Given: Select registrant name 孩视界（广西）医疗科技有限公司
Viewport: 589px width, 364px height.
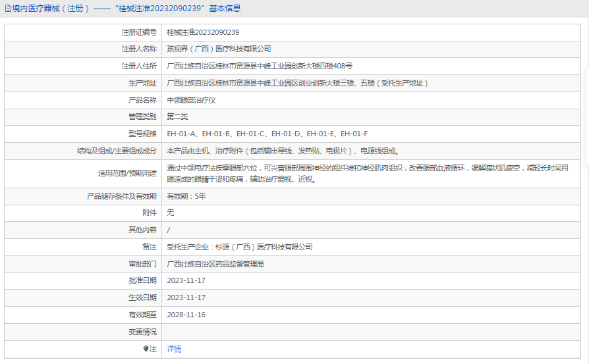Looking at the screenshot, I should pos(219,49).
